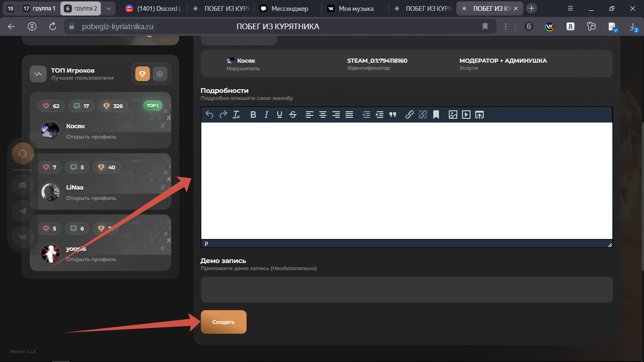This screenshot has height=362, width=644.
Task: Align text right in the editor
Action: coord(336,115)
